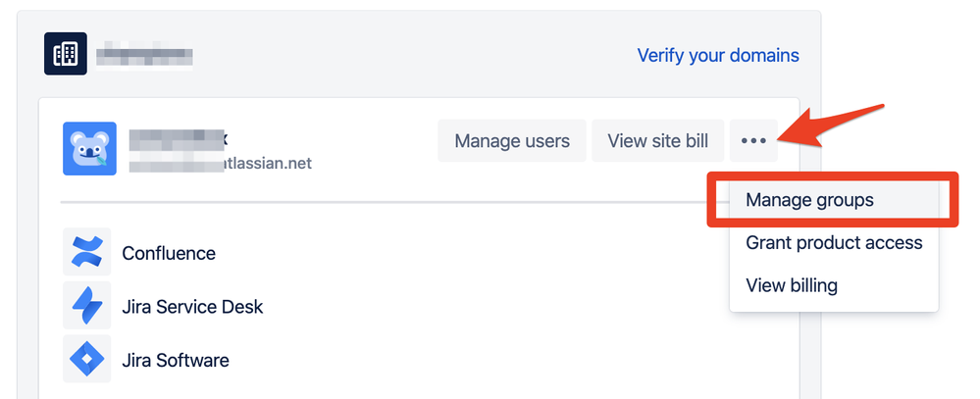Open the three-dot more options menu
The image size is (980, 399).
(753, 141)
